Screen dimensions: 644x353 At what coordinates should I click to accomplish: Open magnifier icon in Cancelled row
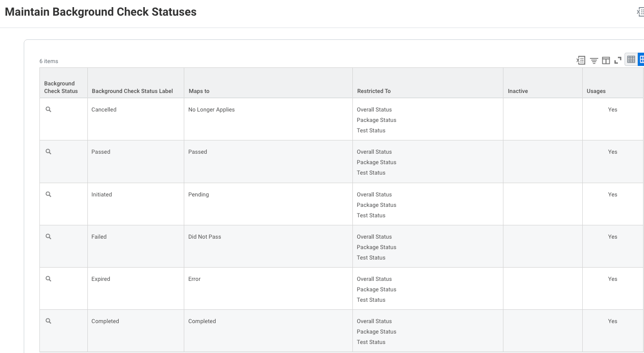48,109
